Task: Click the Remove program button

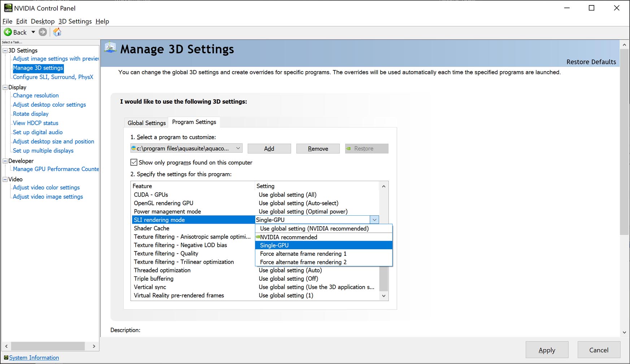Action: pyautogui.click(x=318, y=149)
